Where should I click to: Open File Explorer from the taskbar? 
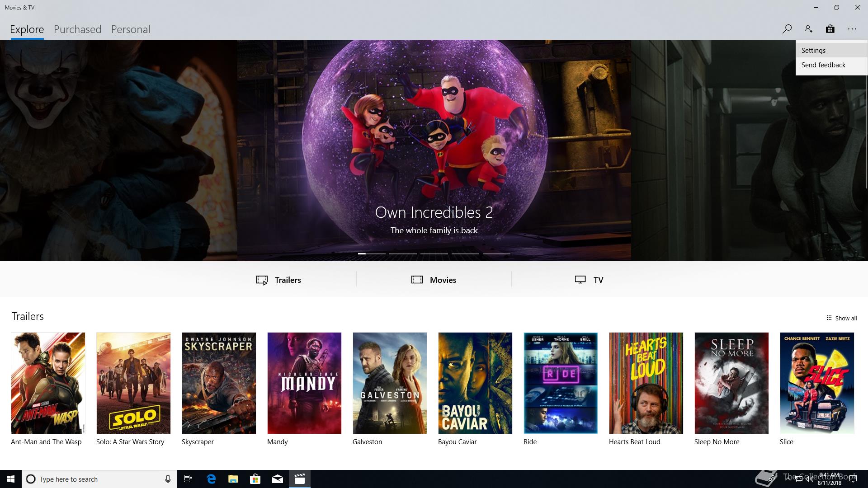233,479
